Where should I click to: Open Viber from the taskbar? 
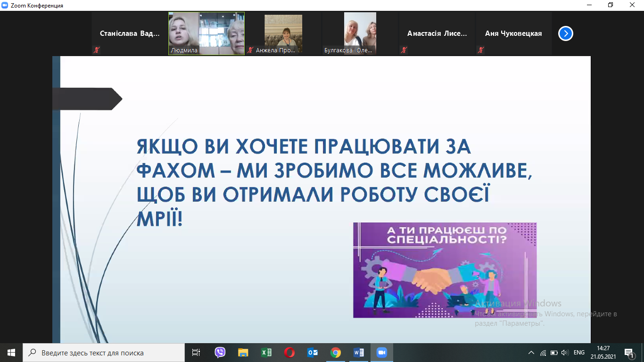[220, 353]
